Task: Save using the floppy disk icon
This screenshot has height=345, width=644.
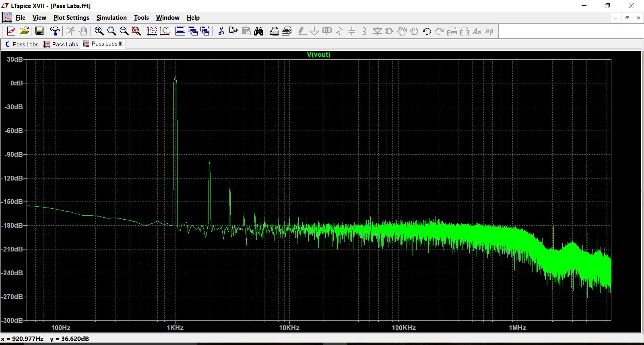Action: click(39, 31)
